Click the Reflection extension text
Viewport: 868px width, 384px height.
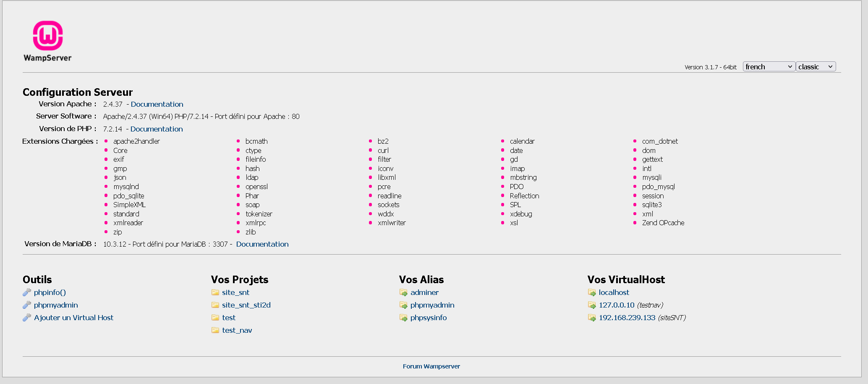tap(525, 196)
